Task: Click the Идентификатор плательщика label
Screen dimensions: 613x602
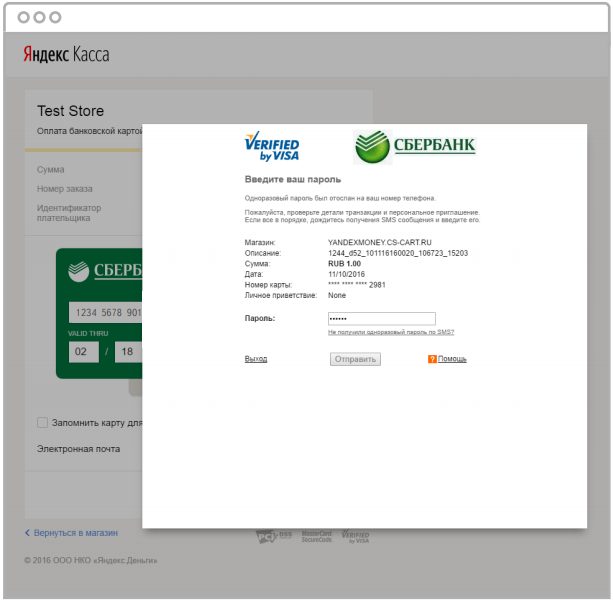Action: point(69,213)
